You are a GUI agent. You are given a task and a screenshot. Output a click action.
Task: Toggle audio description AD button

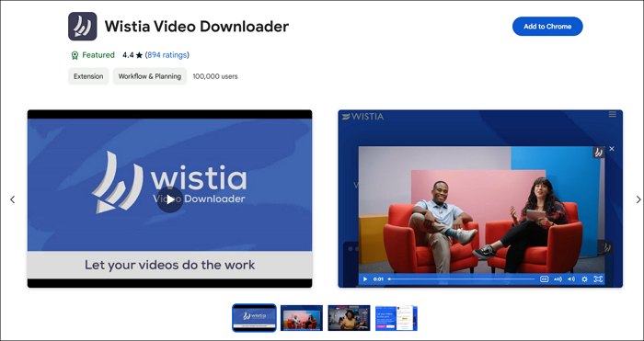[x=558, y=279]
